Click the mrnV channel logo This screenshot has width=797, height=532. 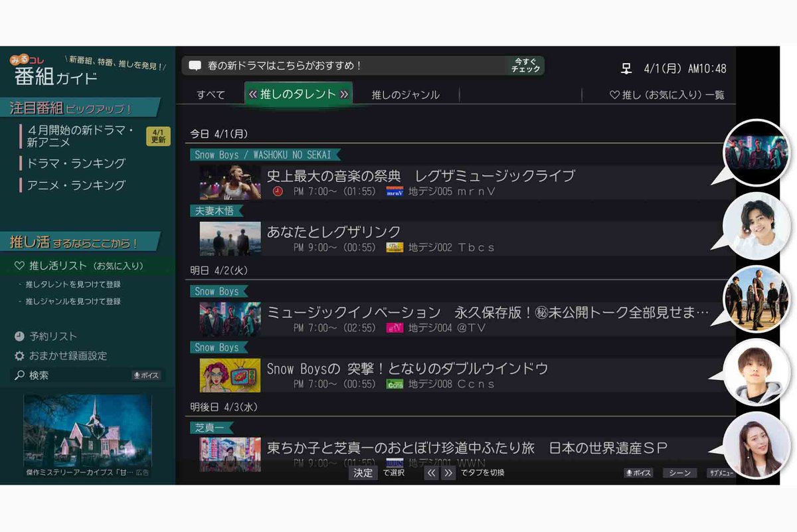pos(395,191)
